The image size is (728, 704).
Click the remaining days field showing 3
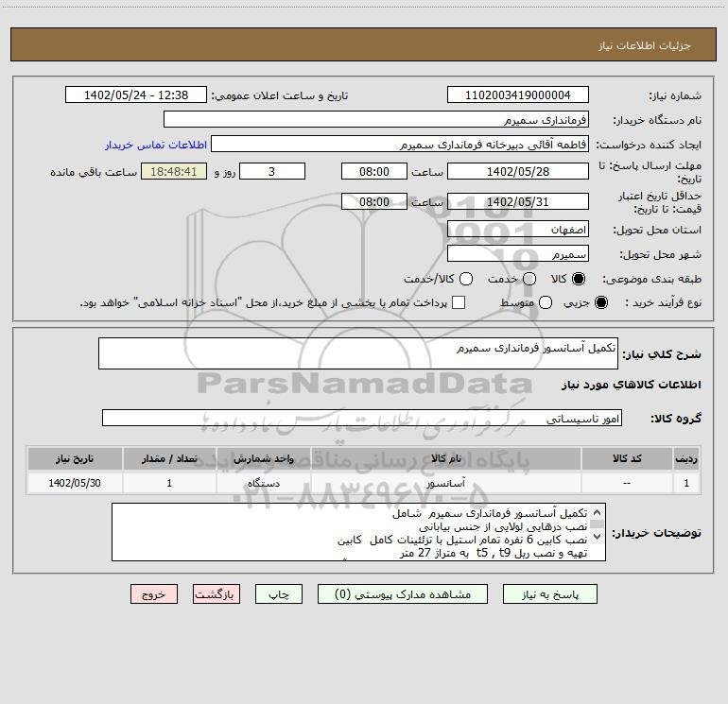272,171
